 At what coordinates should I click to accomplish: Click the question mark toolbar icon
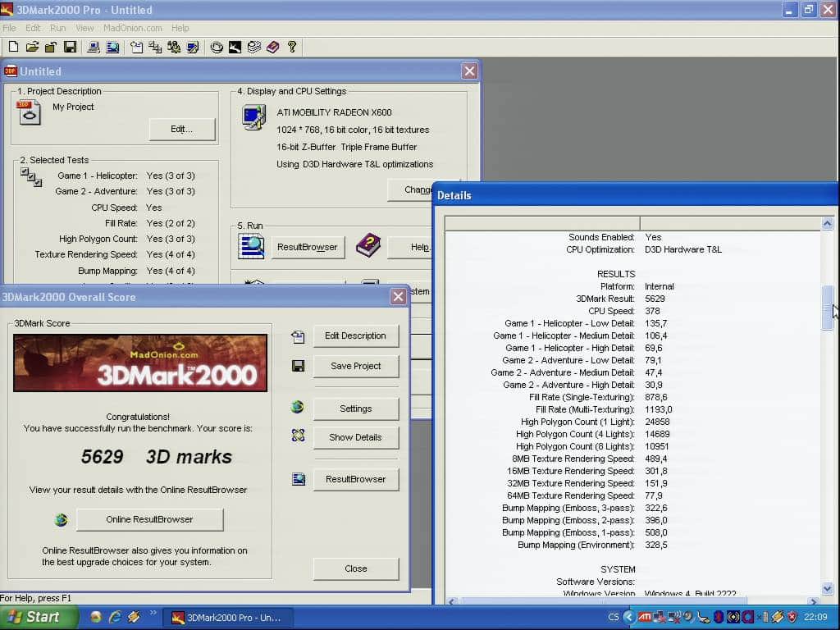[x=292, y=47]
